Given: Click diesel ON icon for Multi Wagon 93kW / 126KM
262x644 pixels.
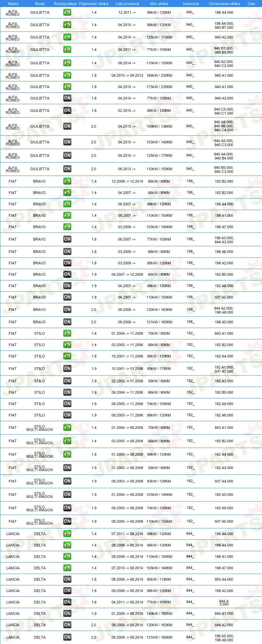Looking at the screenshot, I should [x=67, y=481].
